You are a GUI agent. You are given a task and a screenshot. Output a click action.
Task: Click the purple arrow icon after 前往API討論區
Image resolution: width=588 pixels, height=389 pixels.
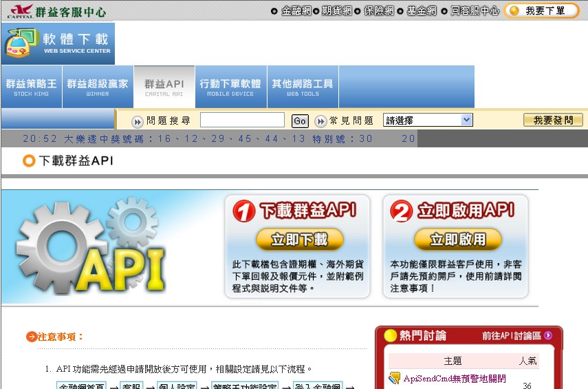coord(548,335)
